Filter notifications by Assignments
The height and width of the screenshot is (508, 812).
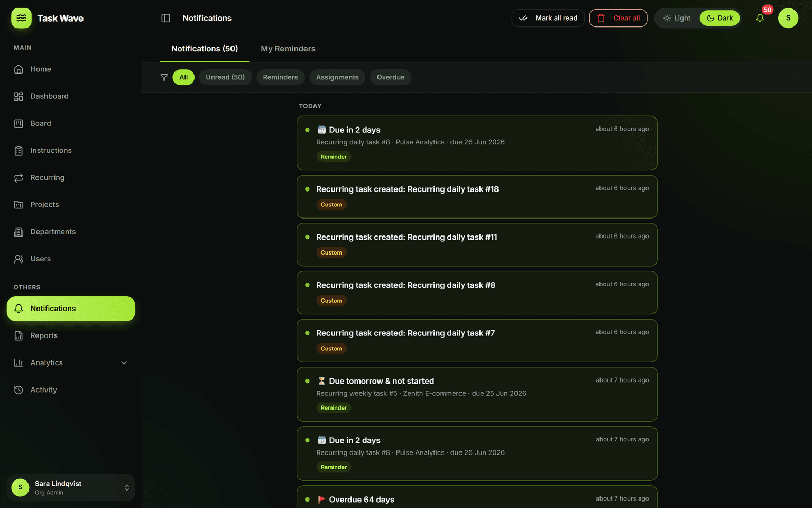337,77
